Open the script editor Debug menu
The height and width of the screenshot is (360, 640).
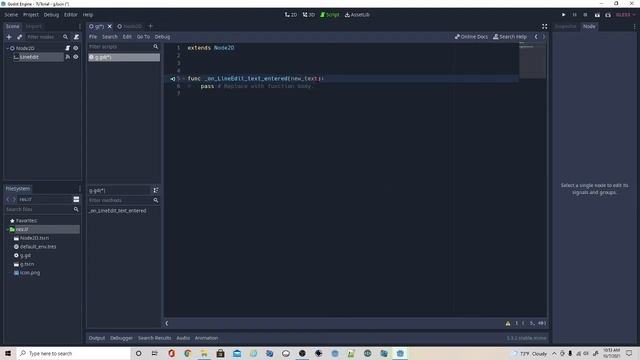coord(162,37)
